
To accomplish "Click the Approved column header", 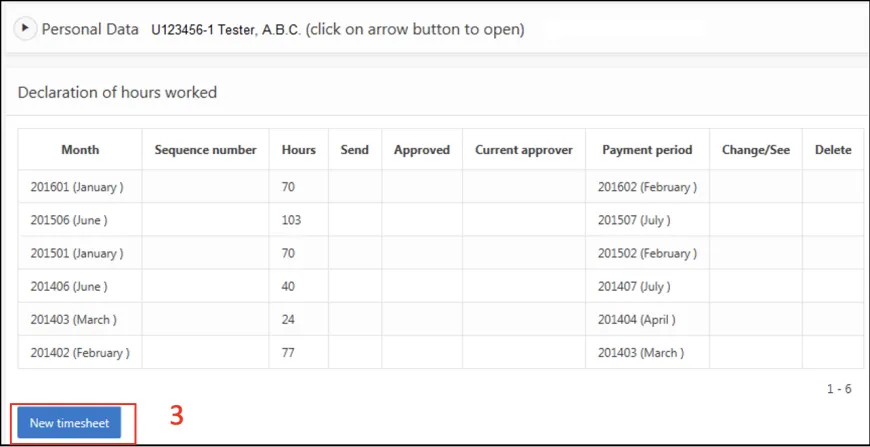I will (x=422, y=150).
